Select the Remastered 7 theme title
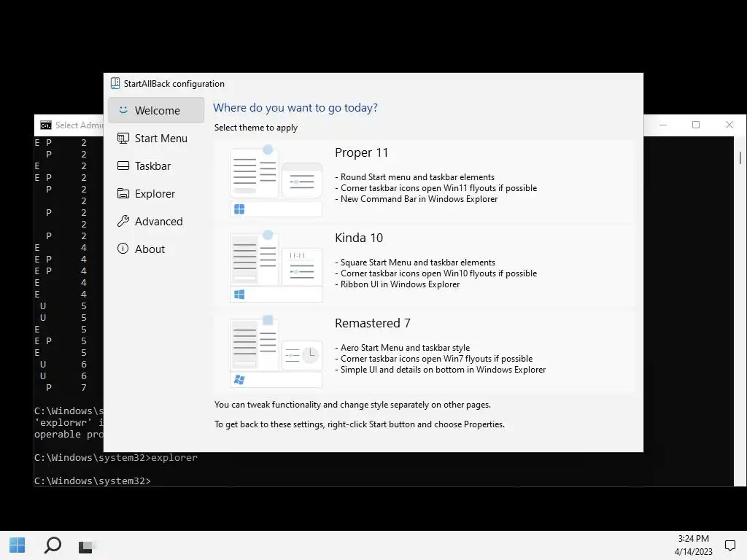This screenshot has height=560, width=747. pos(373,323)
